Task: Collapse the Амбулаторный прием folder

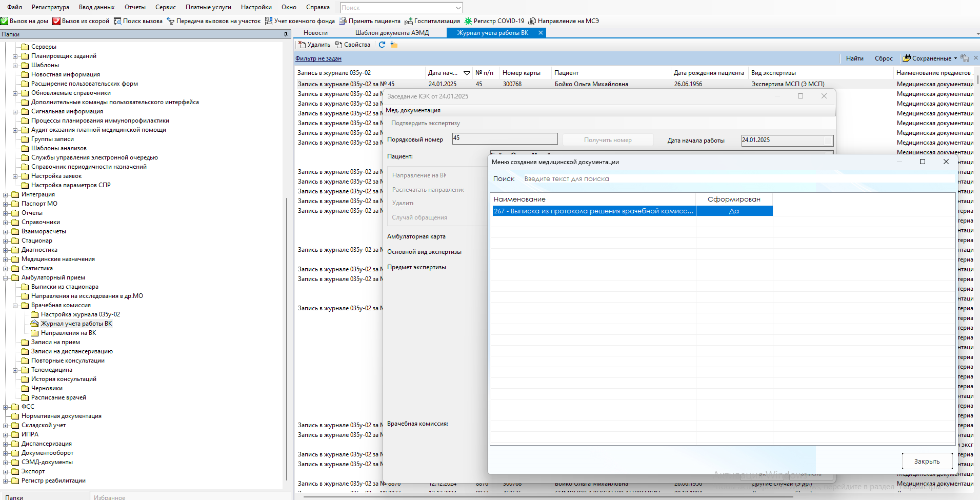Action: 6,278
